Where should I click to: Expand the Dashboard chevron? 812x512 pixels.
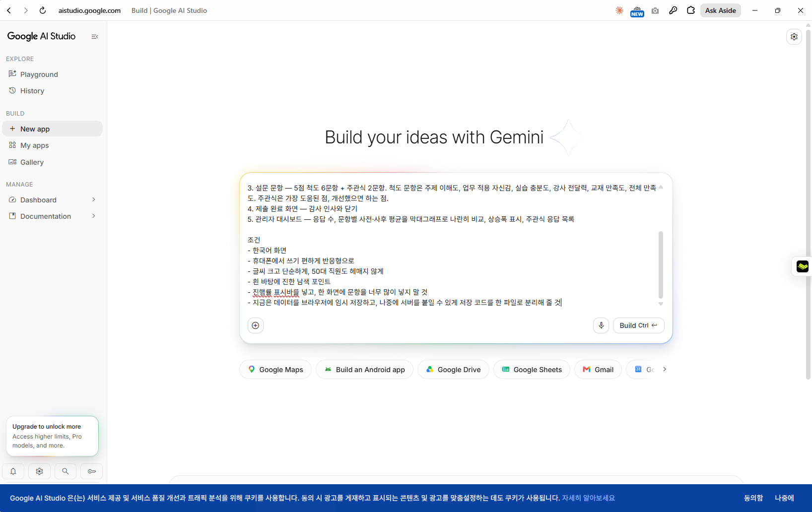(94, 199)
